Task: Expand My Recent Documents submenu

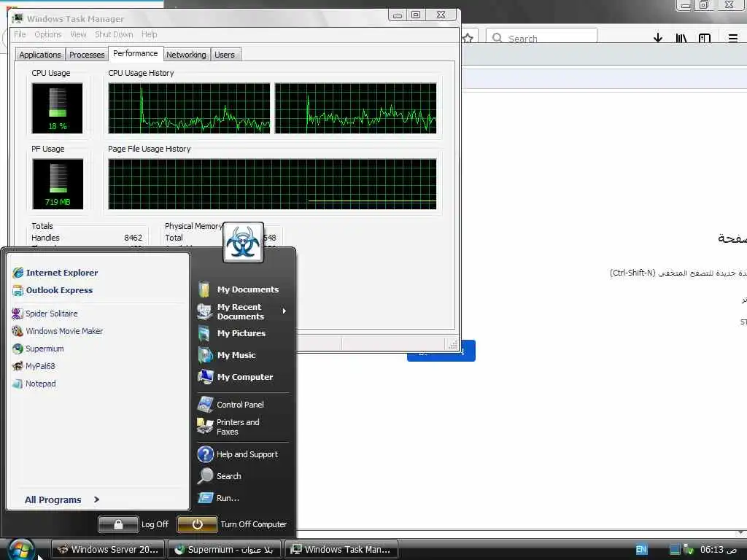Action: pyautogui.click(x=243, y=311)
